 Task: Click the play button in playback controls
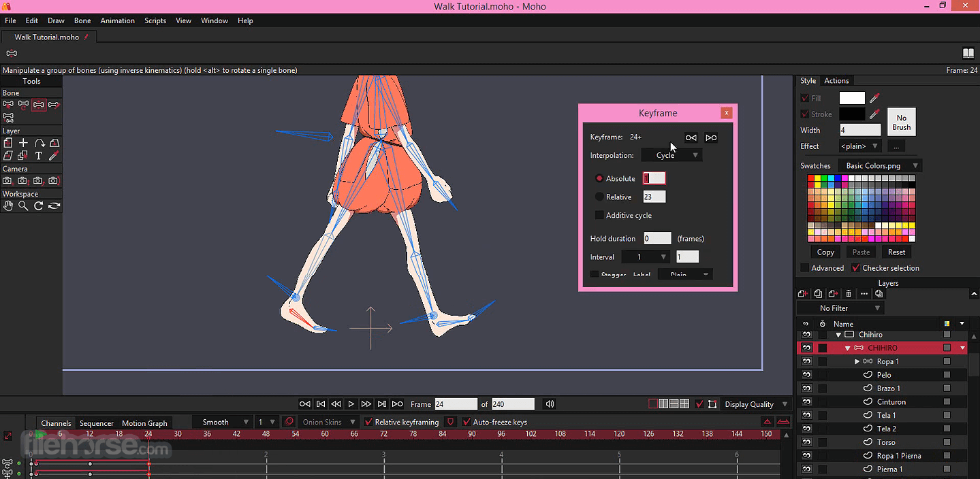point(351,404)
